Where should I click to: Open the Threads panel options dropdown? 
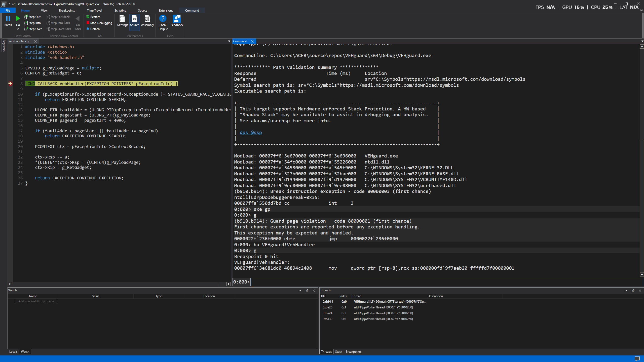click(x=626, y=291)
